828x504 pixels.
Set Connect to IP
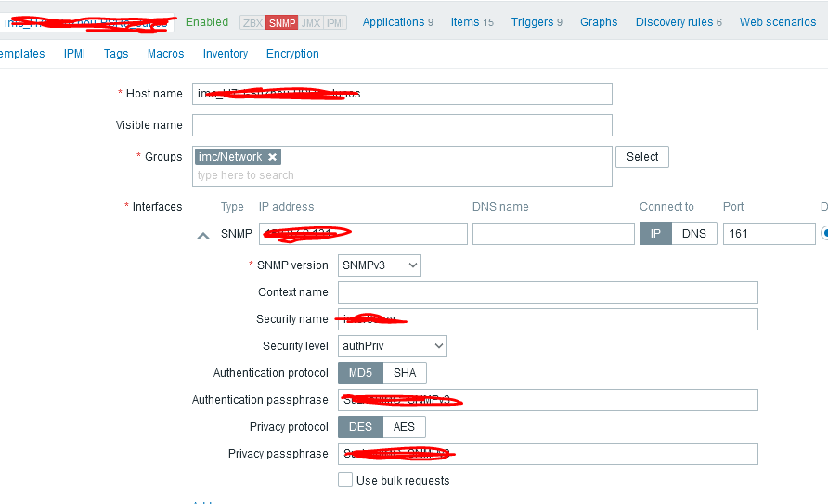[x=655, y=234]
